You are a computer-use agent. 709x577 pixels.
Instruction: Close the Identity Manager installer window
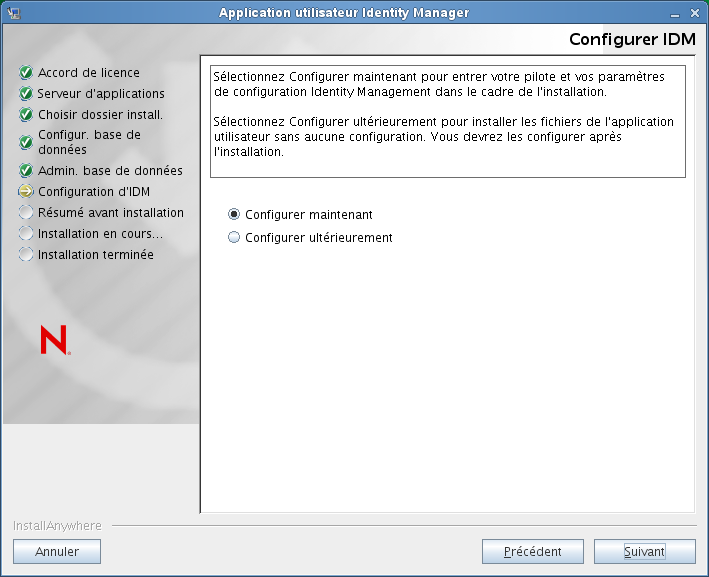(695, 14)
